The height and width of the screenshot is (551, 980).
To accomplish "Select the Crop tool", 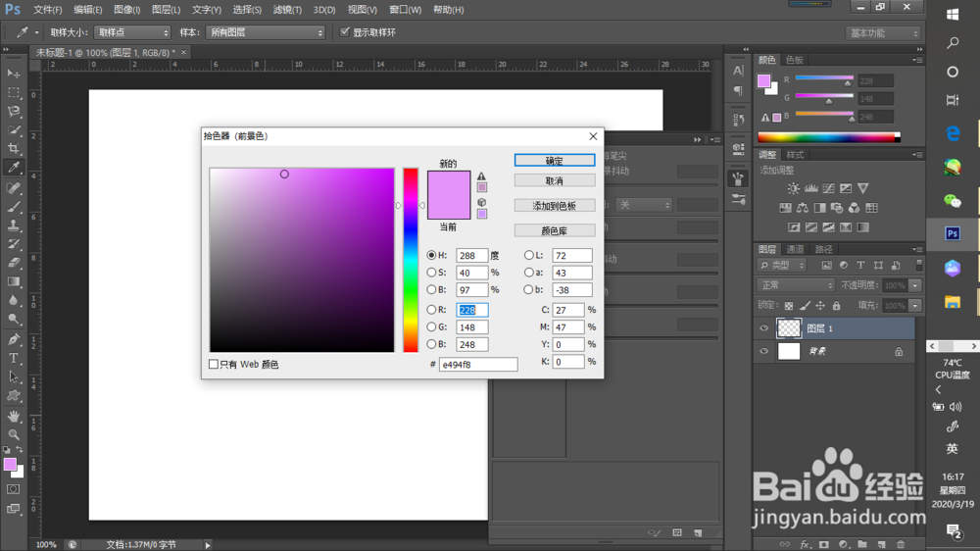I will [13, 149].
